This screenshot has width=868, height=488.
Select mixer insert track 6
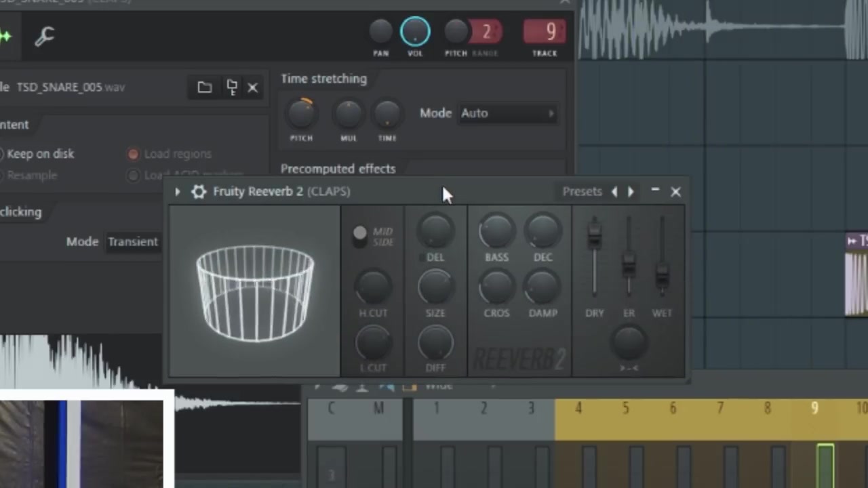tap(673, 409)
